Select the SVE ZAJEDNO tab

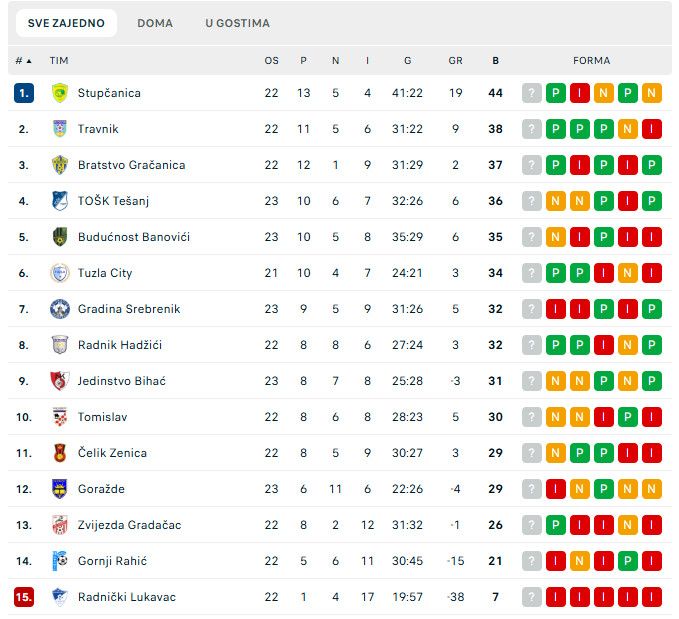pyautogui.click(x=66, y=23)
